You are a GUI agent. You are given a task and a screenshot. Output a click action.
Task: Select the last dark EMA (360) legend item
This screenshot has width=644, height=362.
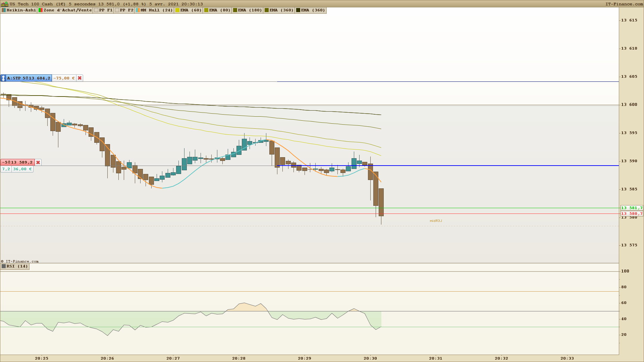(x=313, y=10)
